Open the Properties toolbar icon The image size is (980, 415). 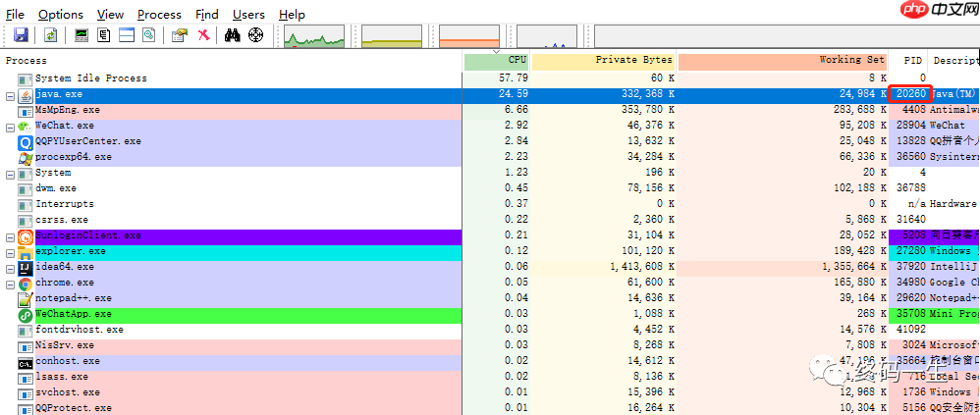(x=179, y=35)
